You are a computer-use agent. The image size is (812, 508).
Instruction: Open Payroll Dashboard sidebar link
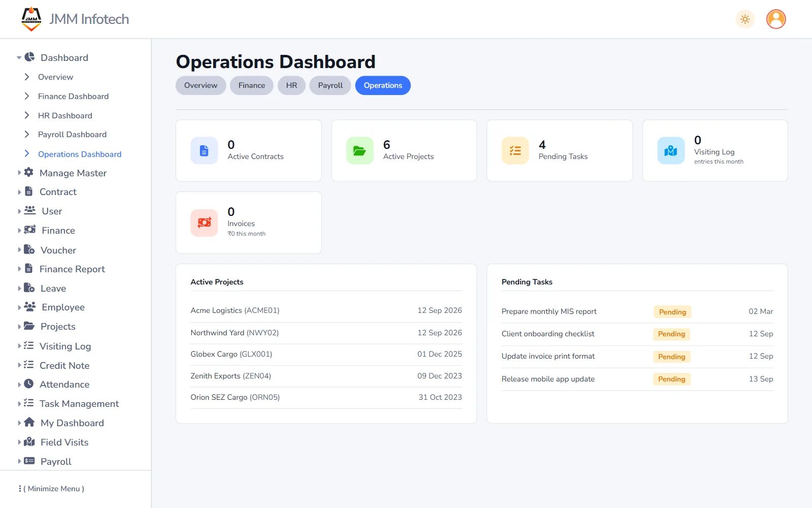72,134
